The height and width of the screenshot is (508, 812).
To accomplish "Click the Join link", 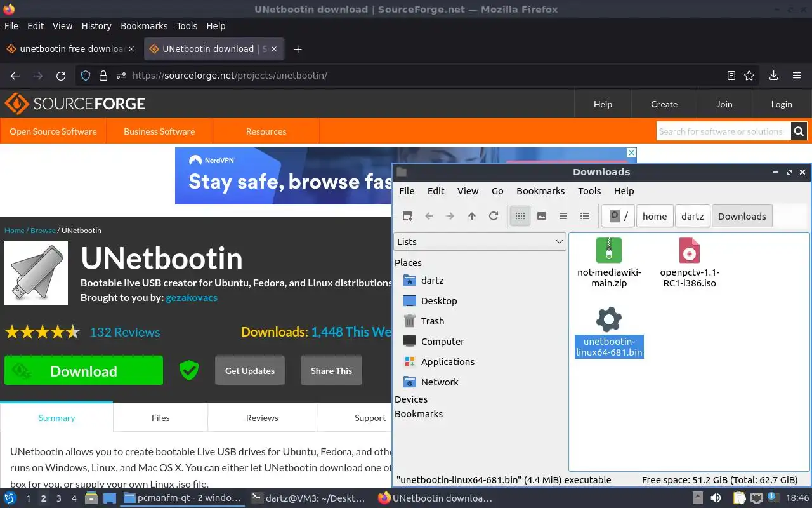I will [x=724, y=104].
